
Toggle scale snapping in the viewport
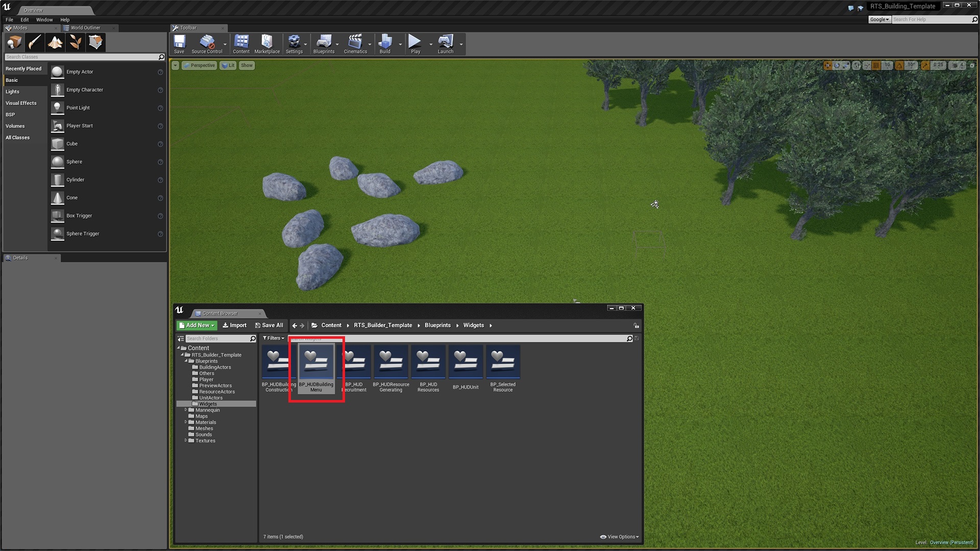pos(925,65)
